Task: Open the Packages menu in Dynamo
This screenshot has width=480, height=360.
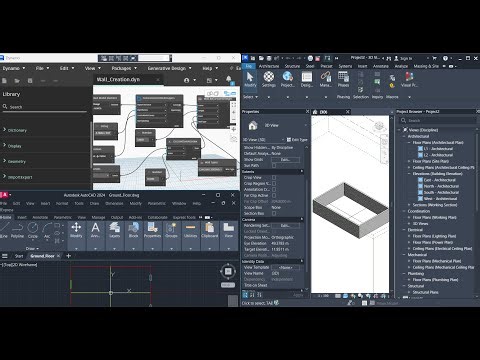Action: coord(124,68)
